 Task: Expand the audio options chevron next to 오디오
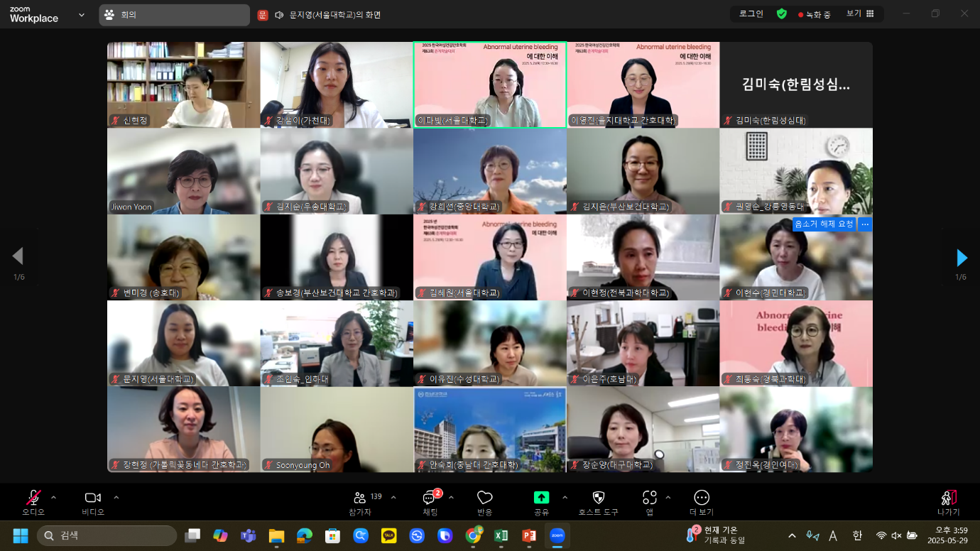(x=54, y=498)
